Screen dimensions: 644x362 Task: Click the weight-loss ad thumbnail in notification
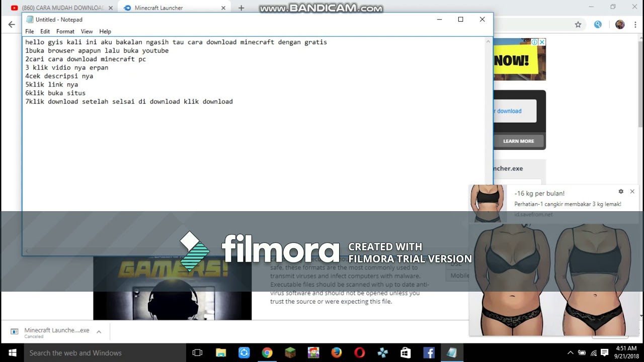[x=487, y=203]
